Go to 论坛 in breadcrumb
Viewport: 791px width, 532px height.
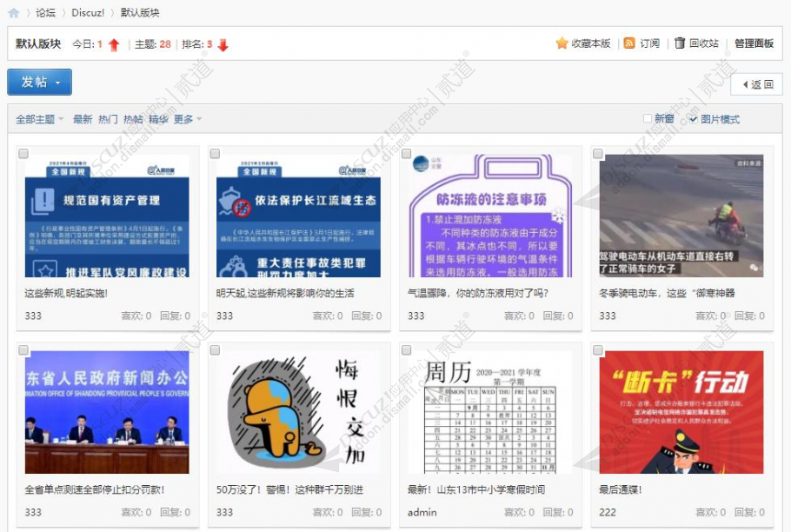(x=45, y=13)
